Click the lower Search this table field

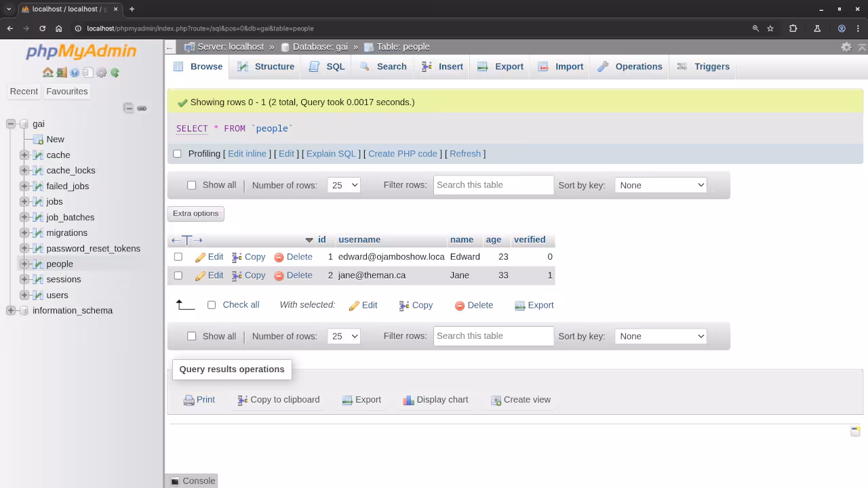click(x=494, y=336)
